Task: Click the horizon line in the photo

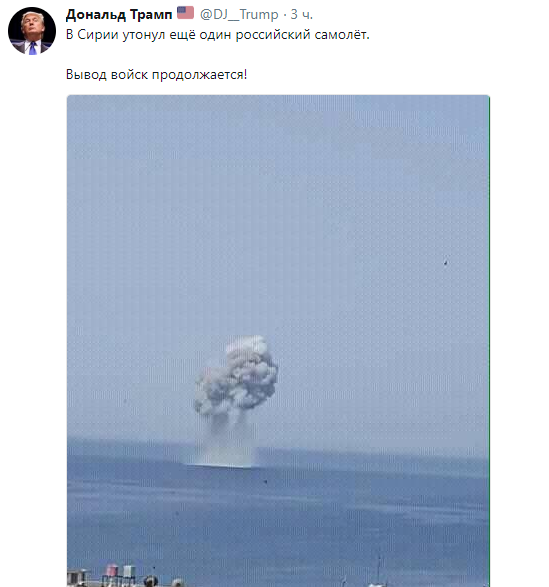Action: (278, 447)
